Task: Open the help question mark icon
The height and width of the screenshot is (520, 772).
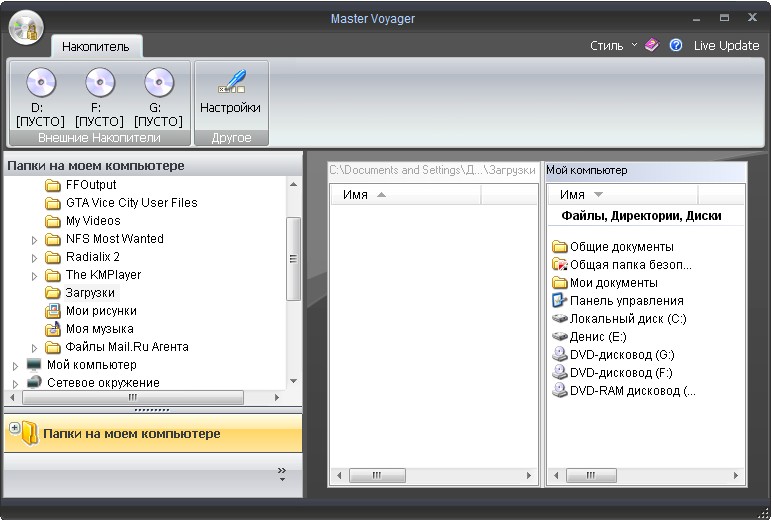Action: (x=676, y=45)
